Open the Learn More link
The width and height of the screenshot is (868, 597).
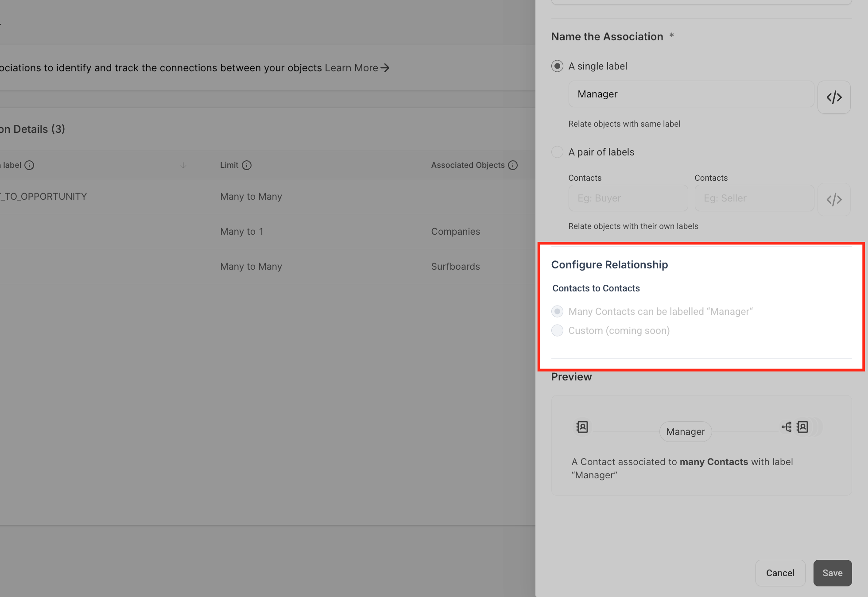pos(356,68)
